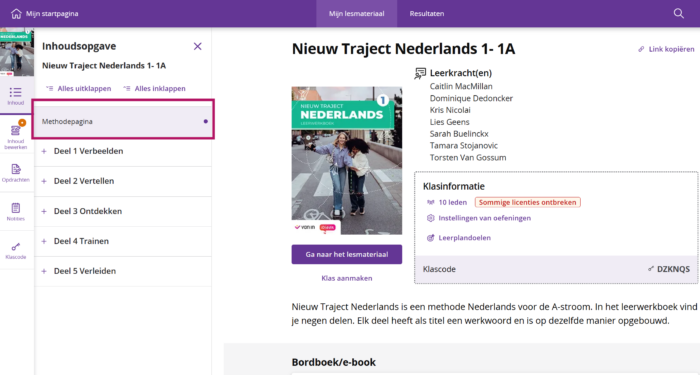Screen dimensions: 700x375
Task: Click the Klasinformatie heading
Action: point(454,186)
